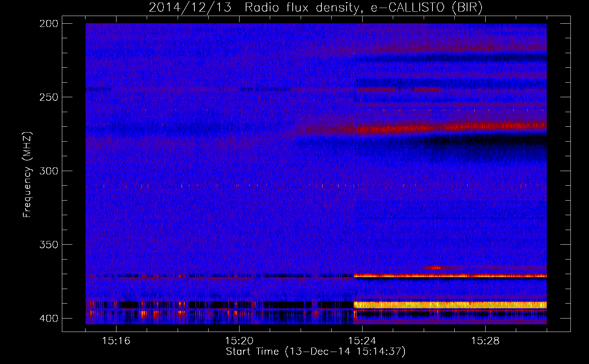The height and width of the screenshot is (364, 589).
Task: Click the plot title '2014/12/13 Radio flux density, e-CALLISTO (BIR)'
Action: click(x=316, y=7)
